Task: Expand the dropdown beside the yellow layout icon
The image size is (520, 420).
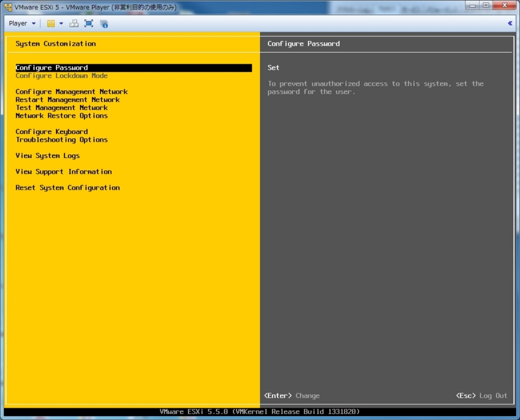Action: tap(60, 23)
